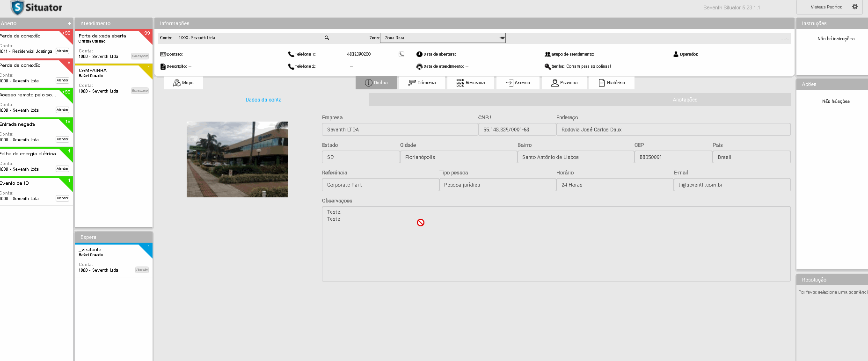Select the Porta deixada aberta card title

point(102,36)
